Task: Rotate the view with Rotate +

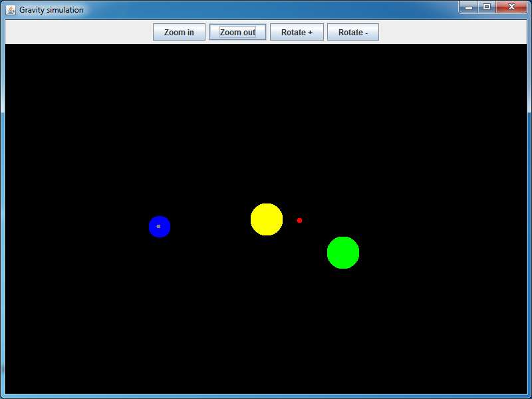Action: (x=297, y=32)
